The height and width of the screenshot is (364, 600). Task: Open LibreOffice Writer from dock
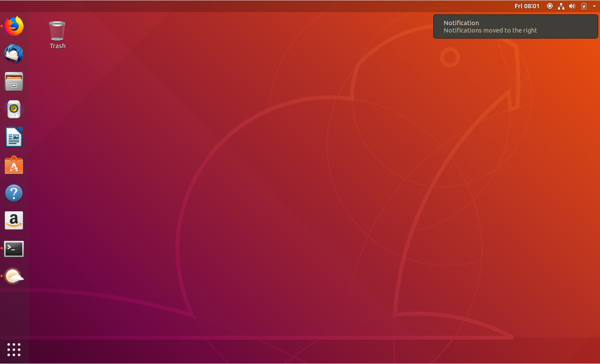coord(14,137)
